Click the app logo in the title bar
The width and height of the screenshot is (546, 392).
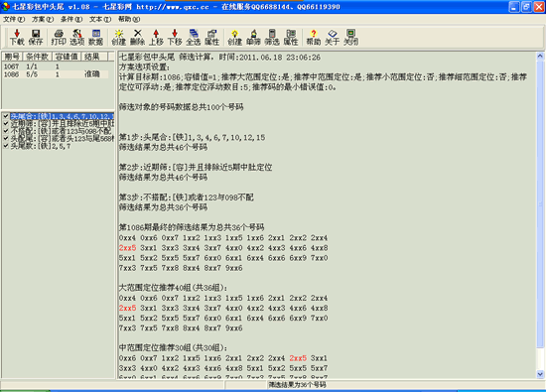[x=6, y=7]
